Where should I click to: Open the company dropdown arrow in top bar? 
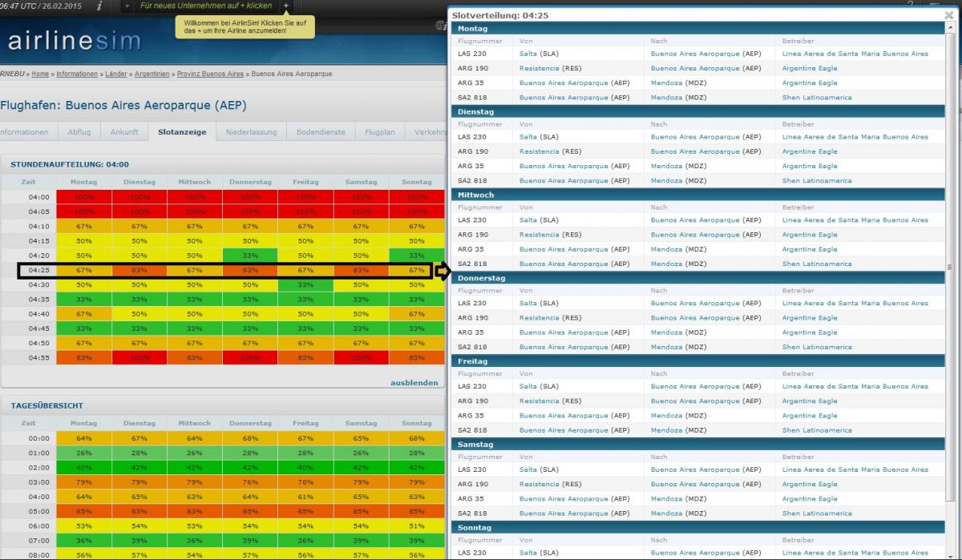128,6
